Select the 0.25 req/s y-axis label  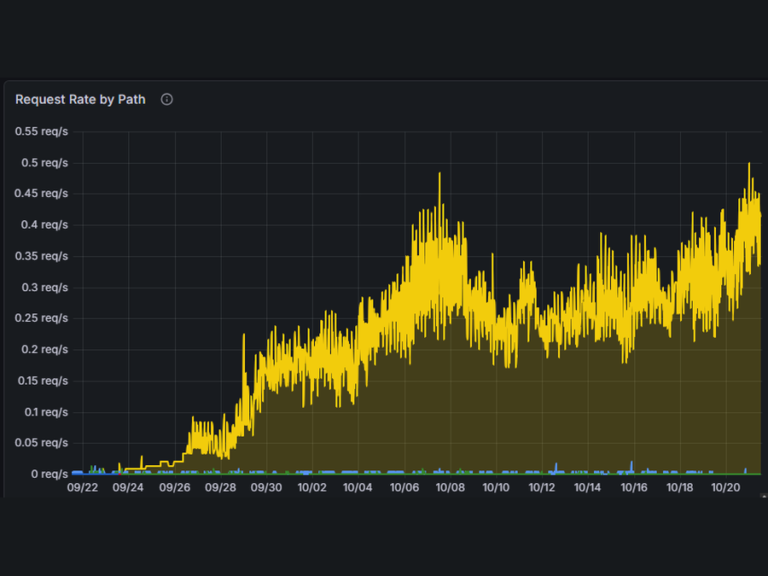42,318
